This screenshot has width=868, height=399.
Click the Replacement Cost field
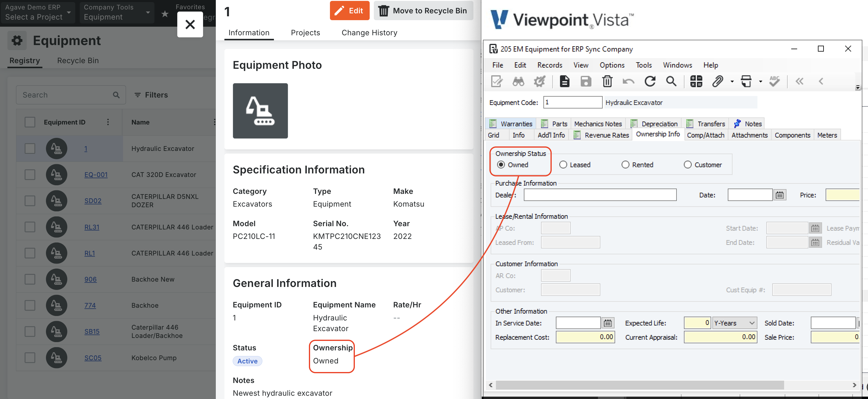tap(585, 337)
